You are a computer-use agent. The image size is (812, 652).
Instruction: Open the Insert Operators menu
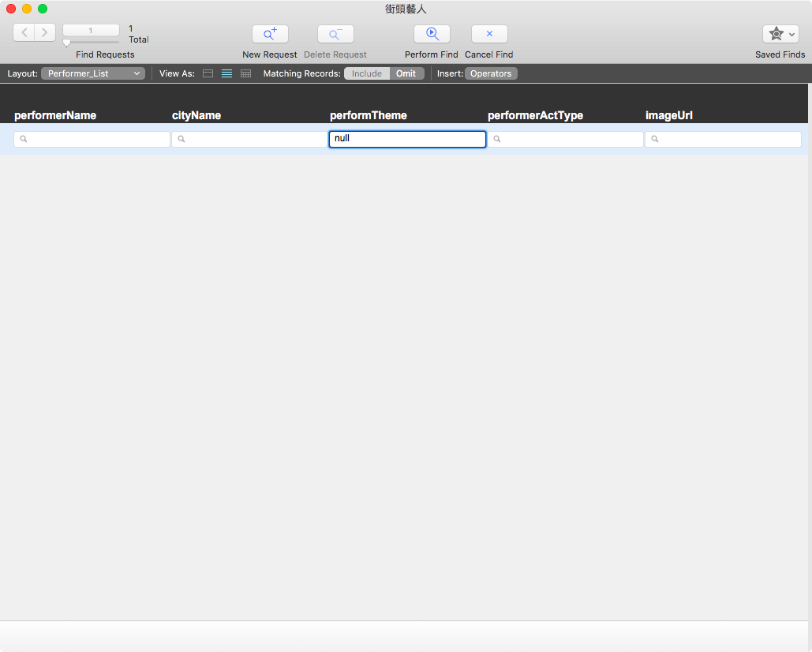click(491, 73)
